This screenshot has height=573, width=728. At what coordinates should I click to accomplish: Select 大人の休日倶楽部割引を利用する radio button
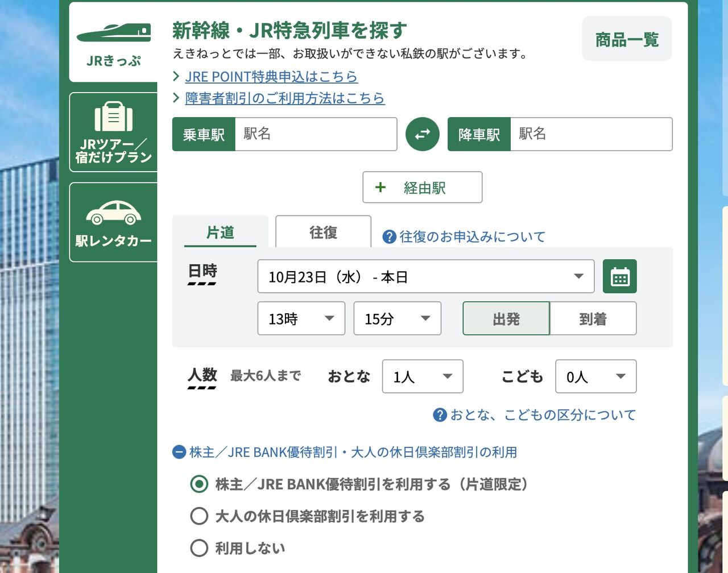(x=199, y=516)
